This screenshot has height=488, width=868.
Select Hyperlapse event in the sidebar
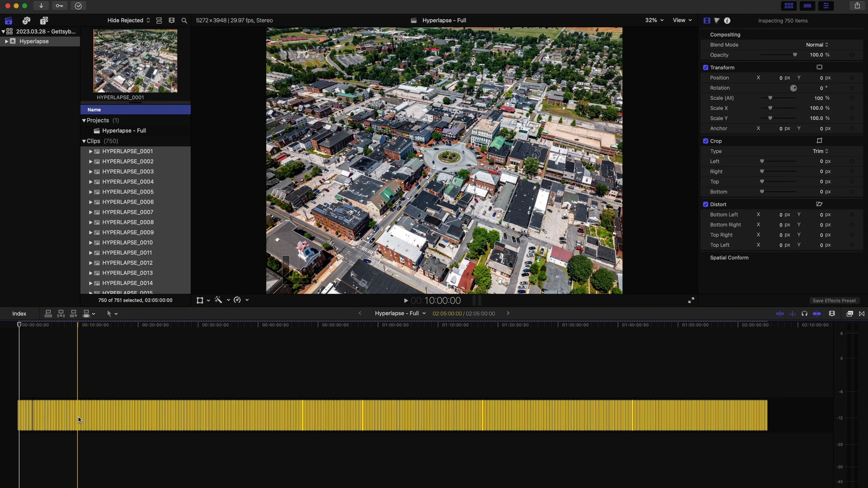point(34,41)
